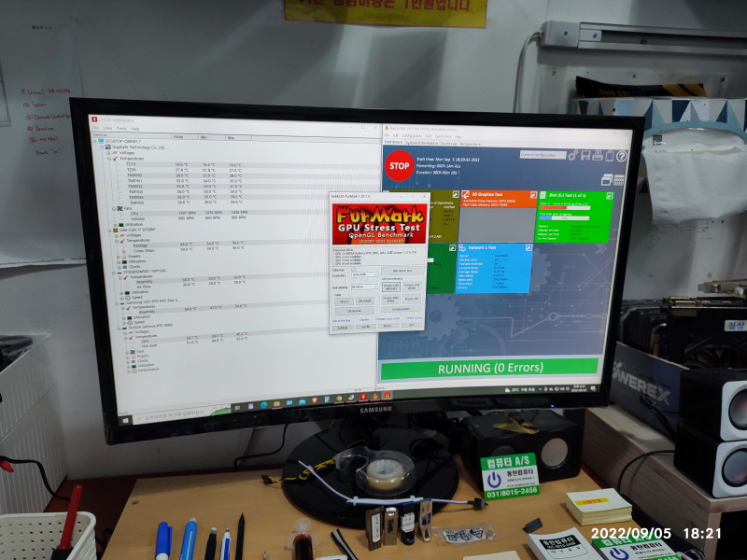This screenshot has width=747, height=560.
Task: Click the printer icon in BurnInTest
Action: point(598,155)
